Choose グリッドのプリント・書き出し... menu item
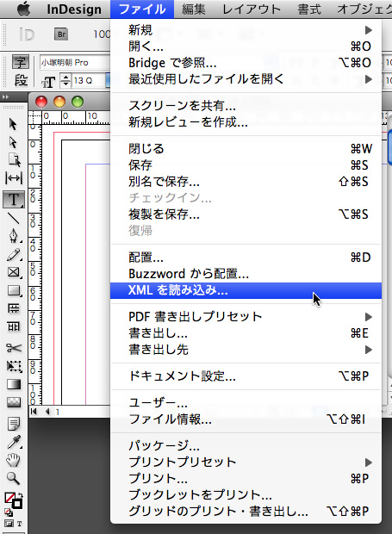392x534 pixels. pyautogui.click(x=246, y=512)
